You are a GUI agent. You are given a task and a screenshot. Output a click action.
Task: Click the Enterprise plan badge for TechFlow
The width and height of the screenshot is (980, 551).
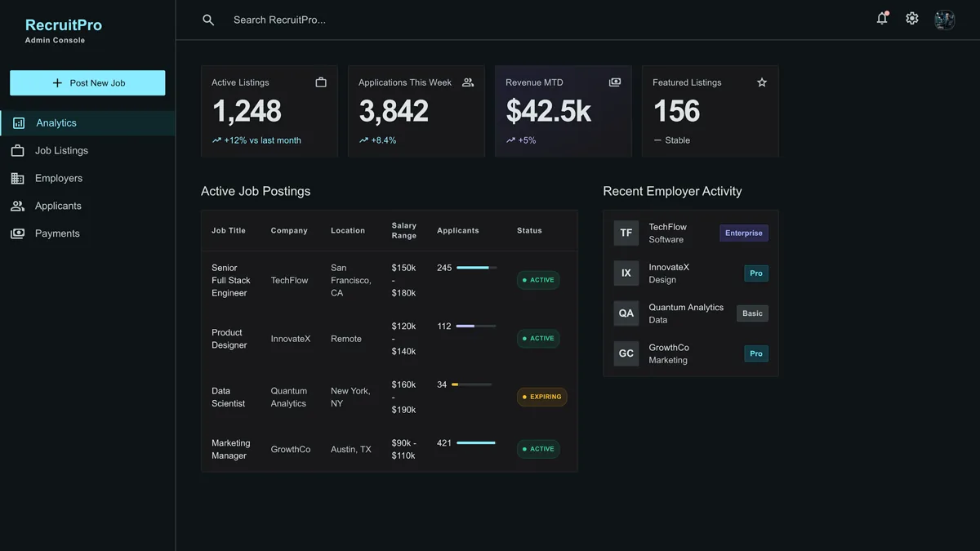744,233
